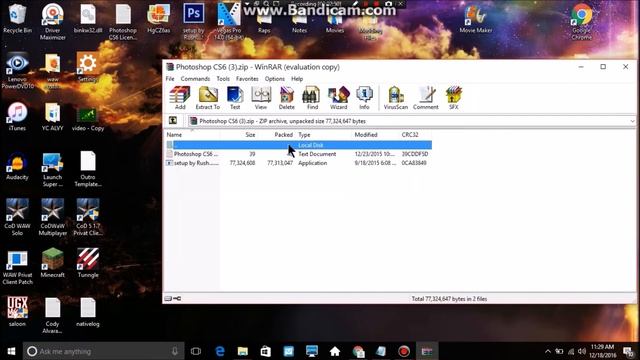Select the Driver Maximizer desktop icon
Screen dimensions: 640x360
coord(53,21)
